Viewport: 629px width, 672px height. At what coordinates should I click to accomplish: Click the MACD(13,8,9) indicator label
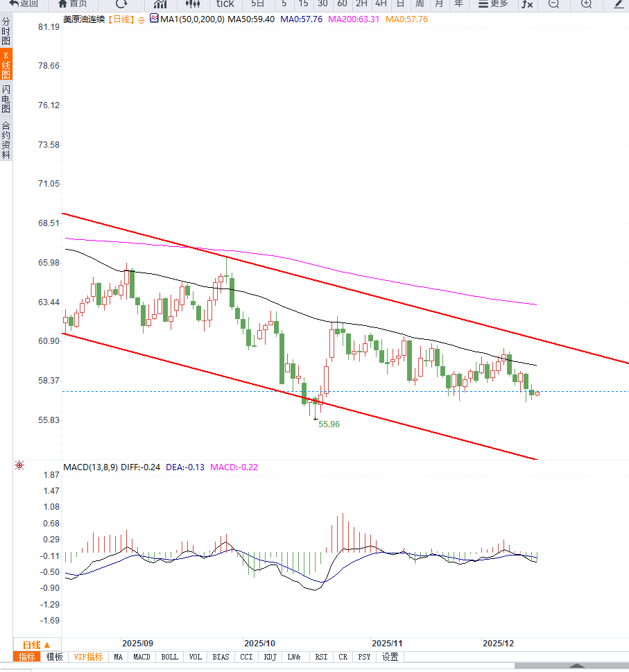tap(90, 467)
